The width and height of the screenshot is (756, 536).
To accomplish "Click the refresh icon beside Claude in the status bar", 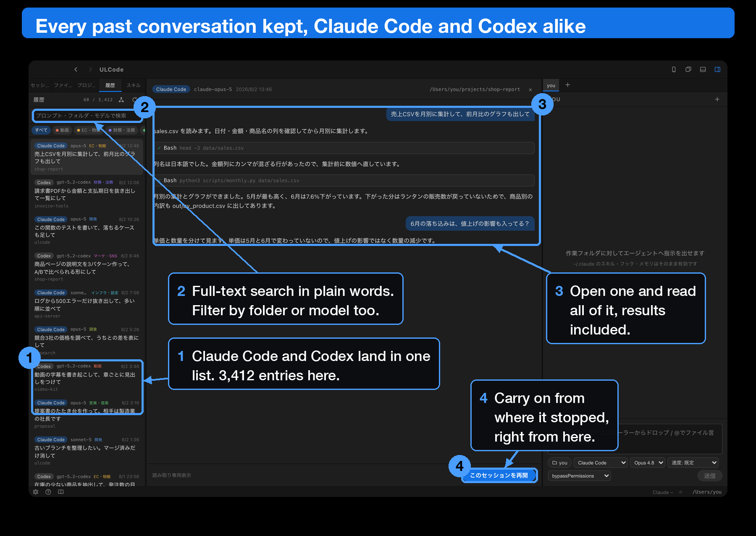I will (x=680, y=492).
